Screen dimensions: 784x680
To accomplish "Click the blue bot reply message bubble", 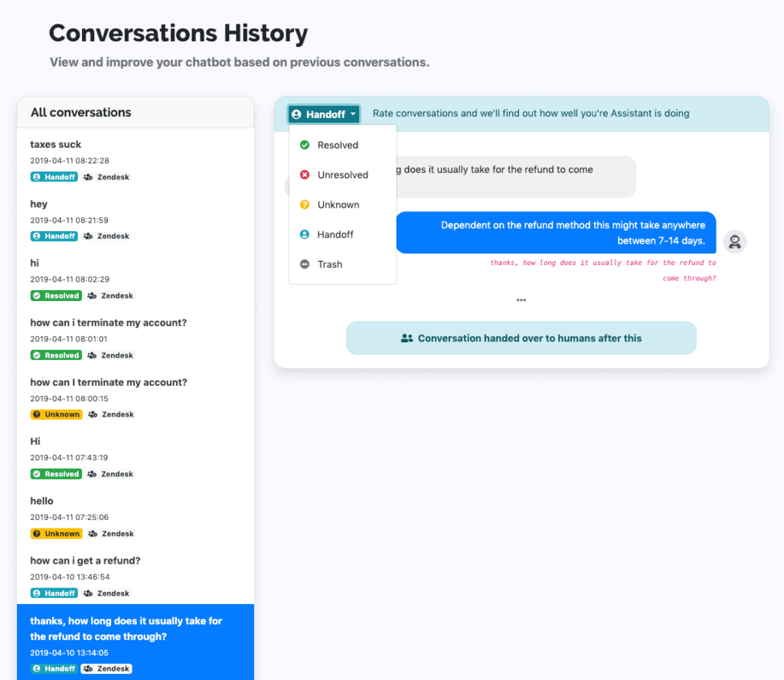I will tap(556, 233).
